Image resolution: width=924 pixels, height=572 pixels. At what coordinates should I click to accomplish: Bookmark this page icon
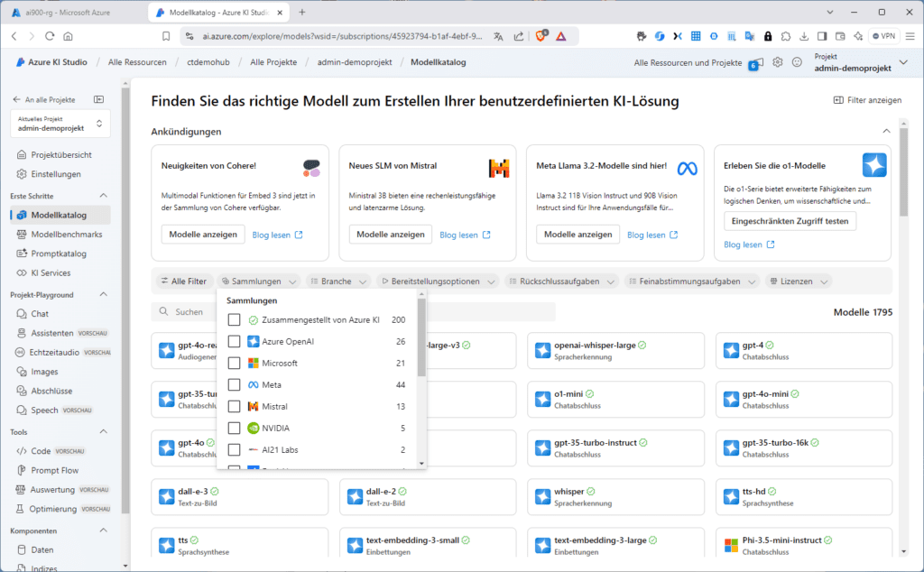click(166, 36)
